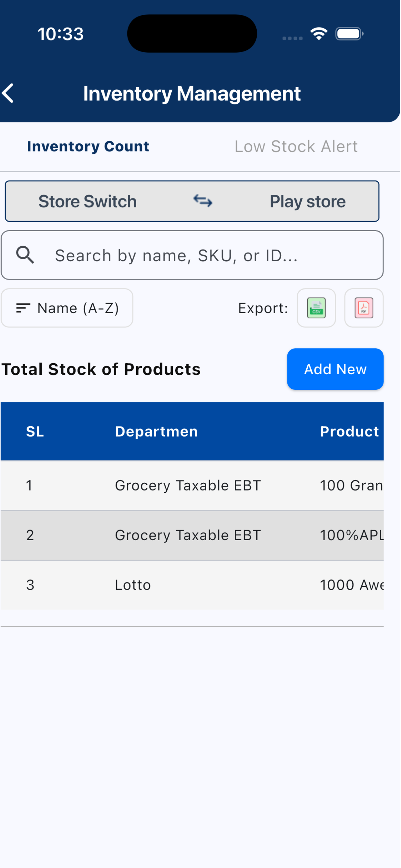
Task: Click the Departmen column header
Action: coord(156,432)
